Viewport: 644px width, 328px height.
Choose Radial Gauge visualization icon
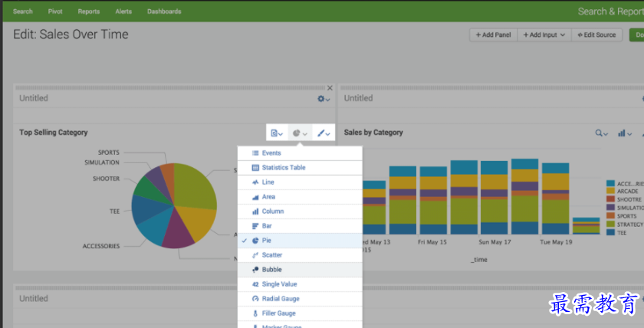point(255,299)
